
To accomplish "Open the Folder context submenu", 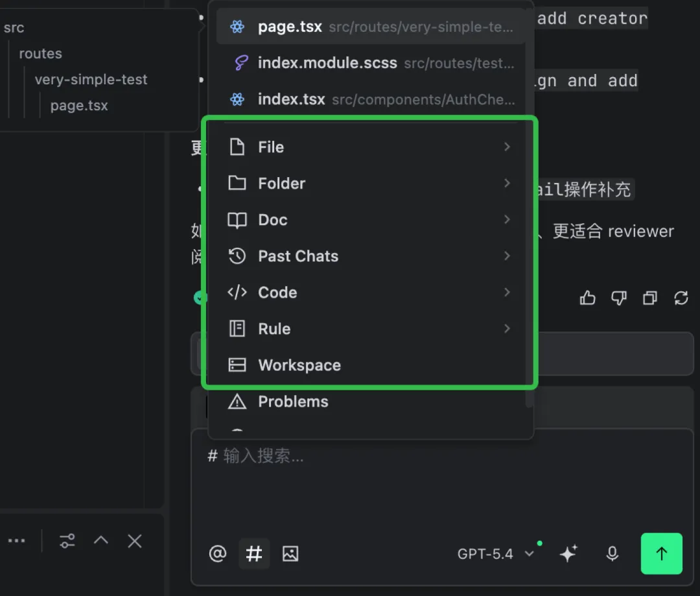I will pyautogui.click(x=371, y=183).
